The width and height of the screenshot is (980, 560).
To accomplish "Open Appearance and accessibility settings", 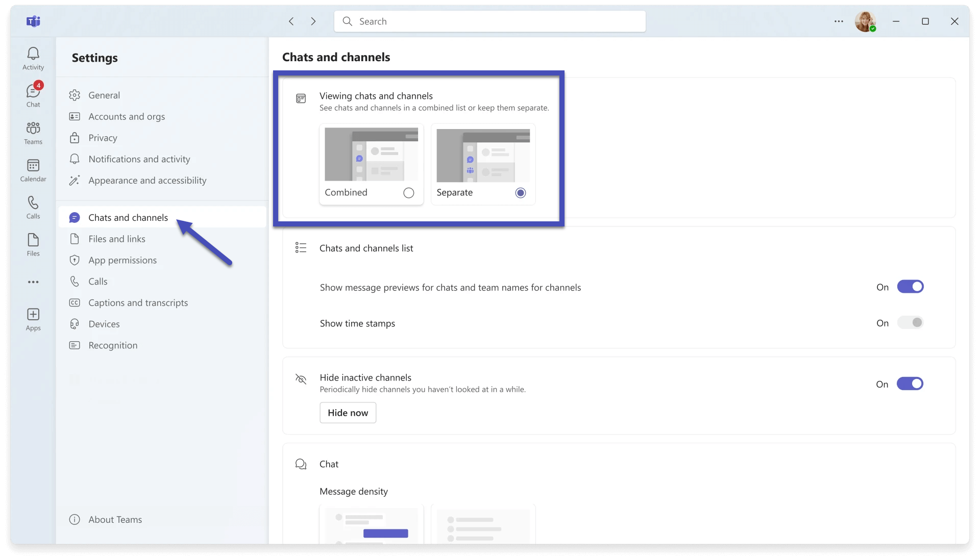I will pos(147,181).
